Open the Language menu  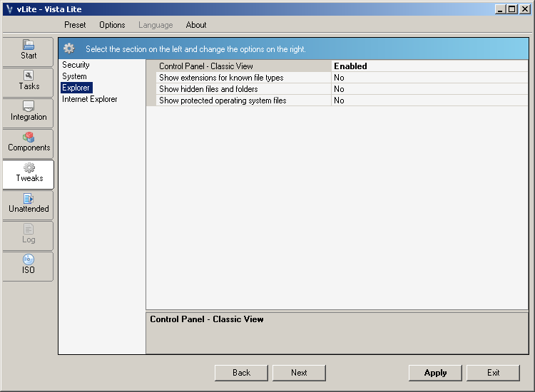pos(156,25)
